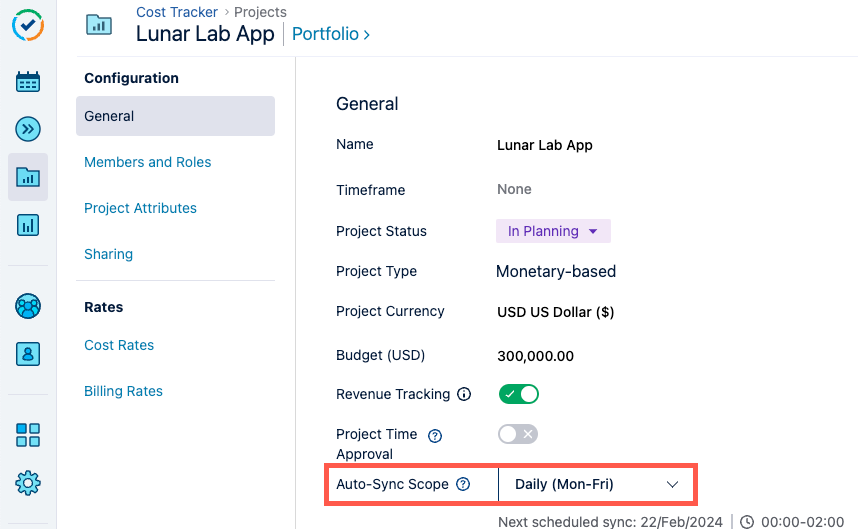
Task: Open the apps grid icon
Action: 28,435
